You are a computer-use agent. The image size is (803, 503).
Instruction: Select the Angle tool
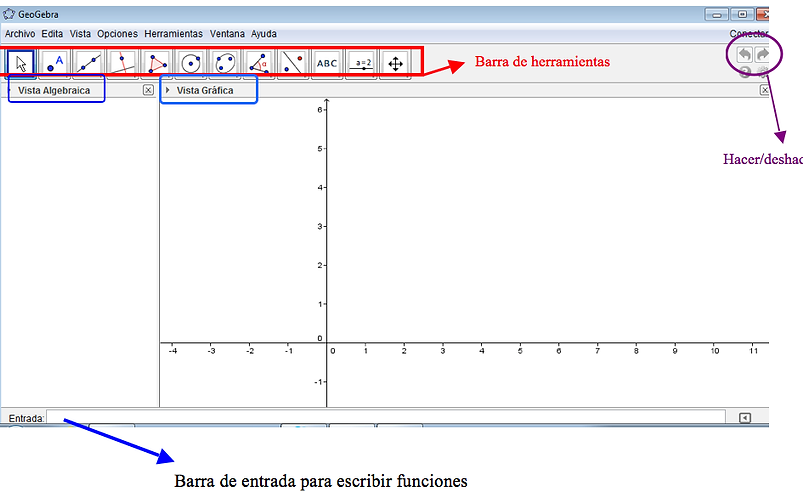pyautogui.click(x=259, y=64)
